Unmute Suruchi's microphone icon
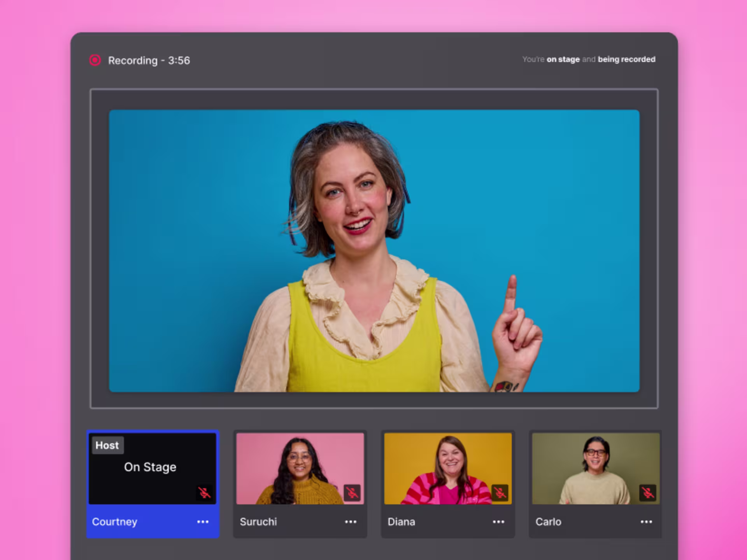The image size is (747, 560). click(x=352, y=493)
